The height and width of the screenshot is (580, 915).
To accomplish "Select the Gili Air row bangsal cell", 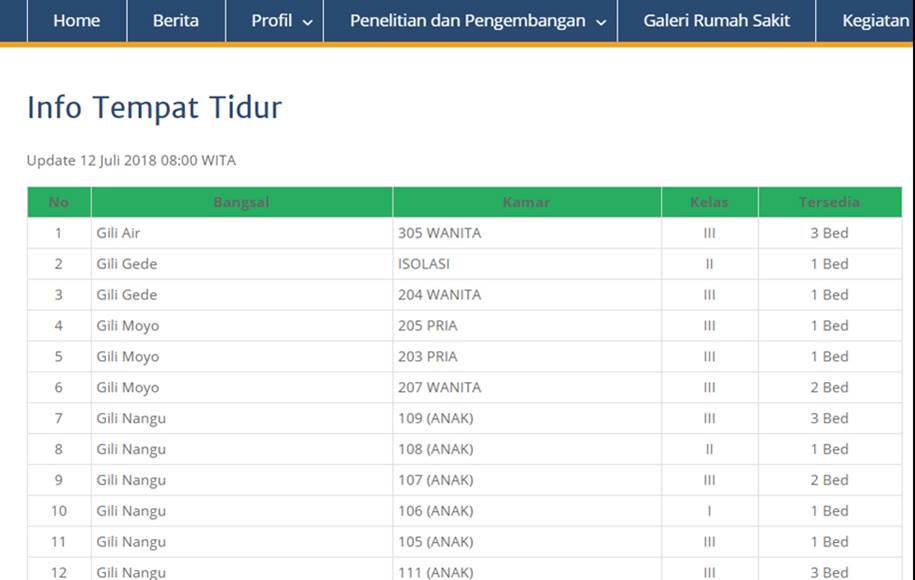I will (119, 233).
